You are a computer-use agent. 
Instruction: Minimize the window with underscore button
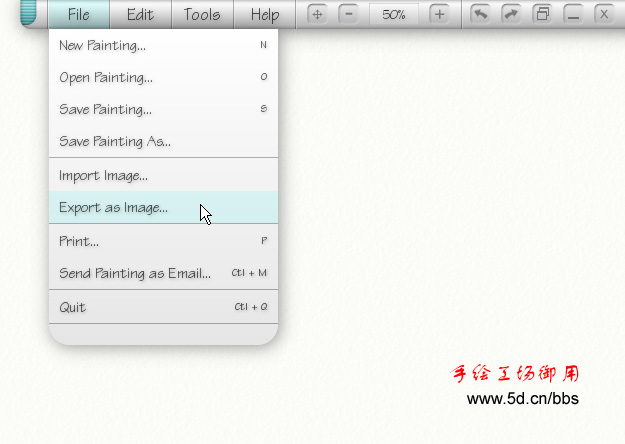point(573,15)
